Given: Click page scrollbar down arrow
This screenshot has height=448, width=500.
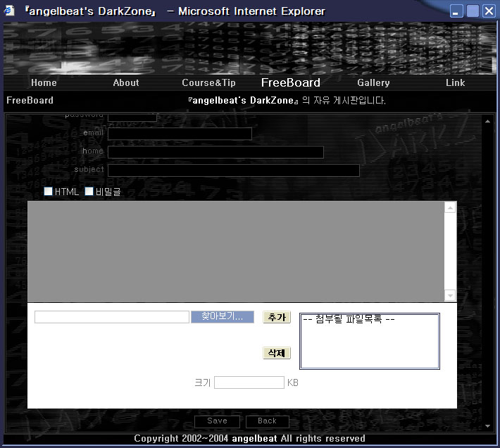Looking at the screenshot, I should click(x=487, y=426).
